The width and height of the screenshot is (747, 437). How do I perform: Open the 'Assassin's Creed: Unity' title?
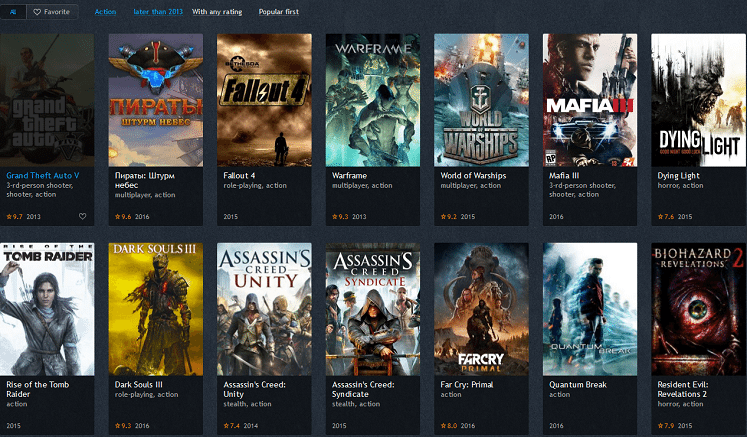(x=254, y=389)
